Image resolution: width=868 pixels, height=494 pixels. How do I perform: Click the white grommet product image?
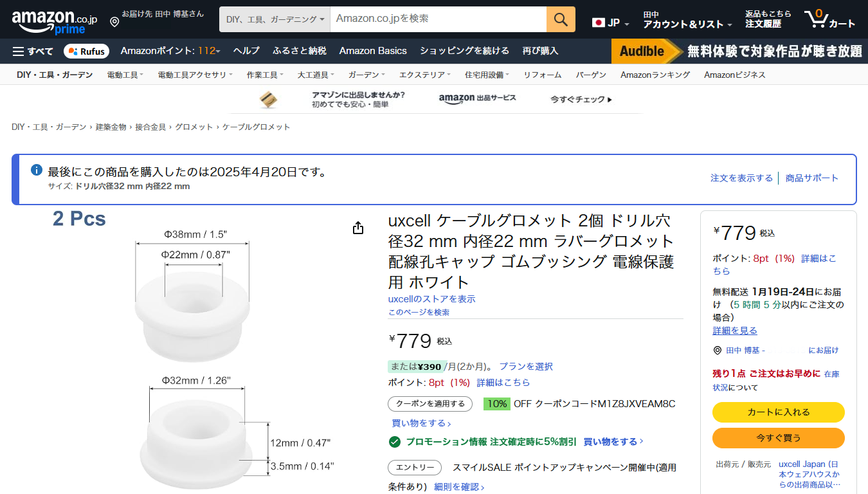(192, 354)
